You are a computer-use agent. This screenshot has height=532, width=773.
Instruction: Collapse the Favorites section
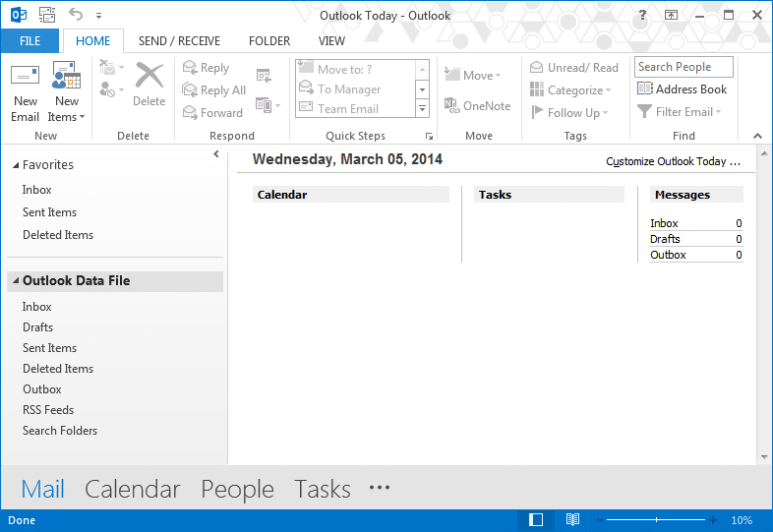[16, 165]
